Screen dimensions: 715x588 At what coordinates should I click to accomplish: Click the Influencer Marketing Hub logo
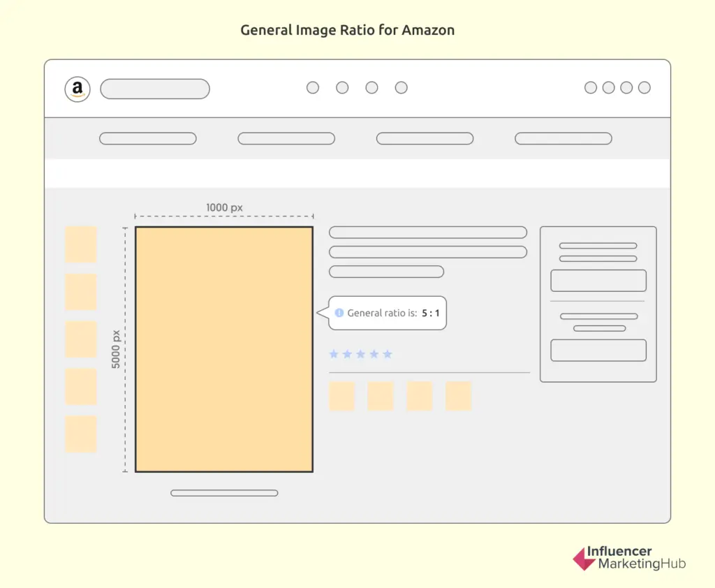pos(629,558)
